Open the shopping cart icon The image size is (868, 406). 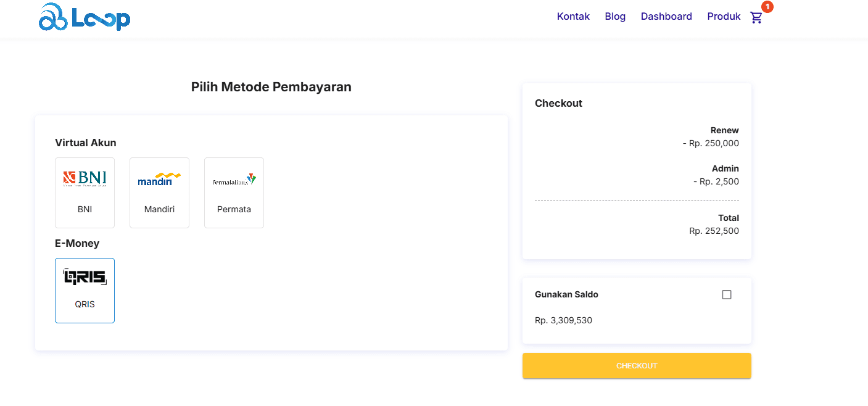(x=756, y=17)
